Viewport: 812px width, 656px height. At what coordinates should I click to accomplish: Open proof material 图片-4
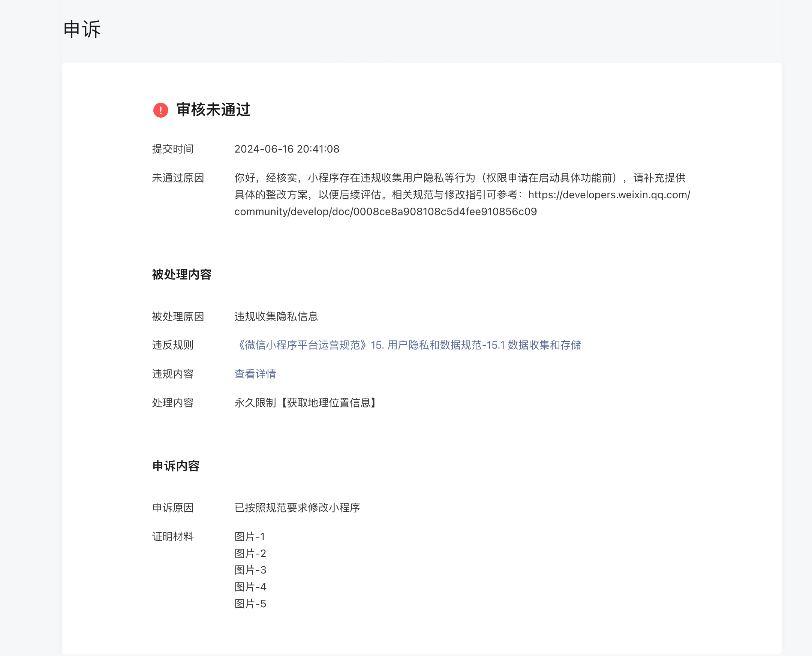[x=250, y=587]
